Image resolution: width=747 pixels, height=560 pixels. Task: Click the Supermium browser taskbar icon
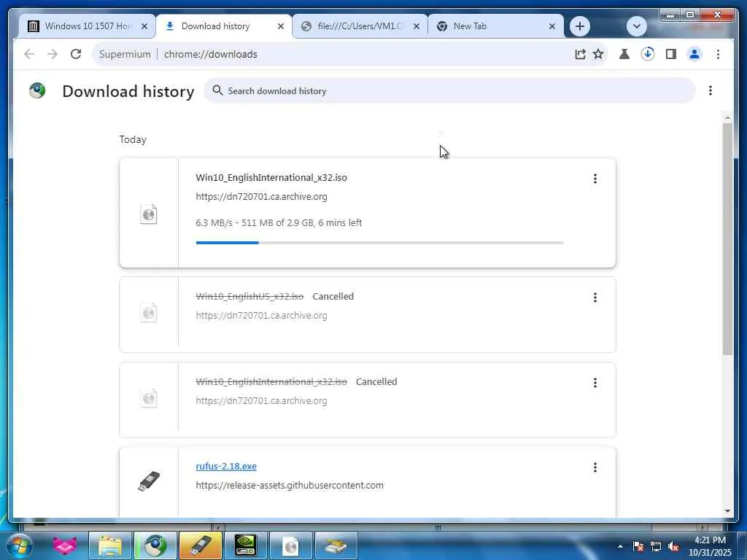(155, 545)
